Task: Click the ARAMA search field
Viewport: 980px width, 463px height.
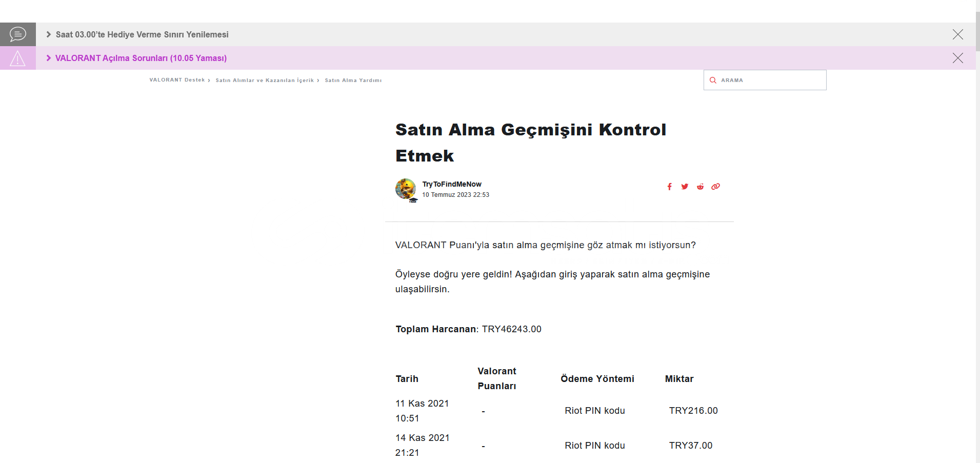Action: tap(765, 80)
